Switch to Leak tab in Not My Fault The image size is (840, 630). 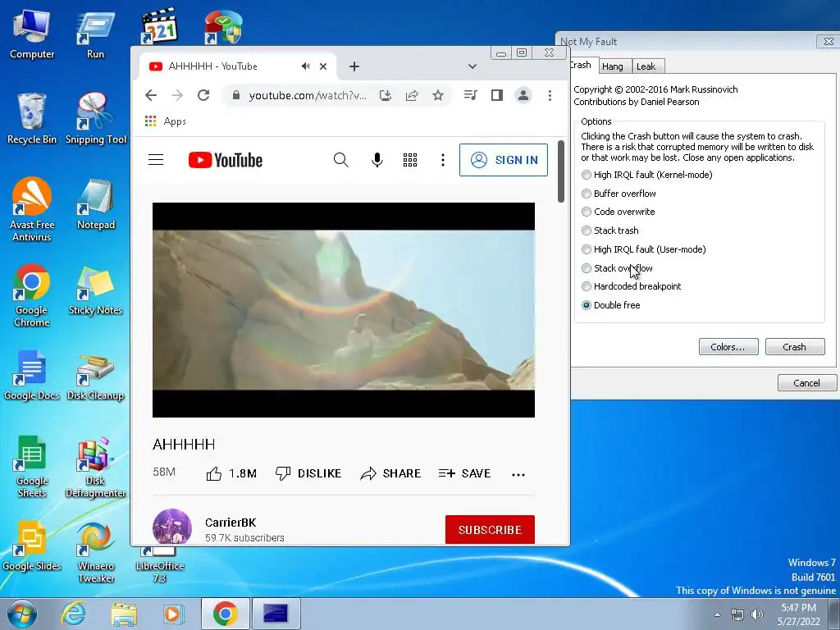pos(646,66)
